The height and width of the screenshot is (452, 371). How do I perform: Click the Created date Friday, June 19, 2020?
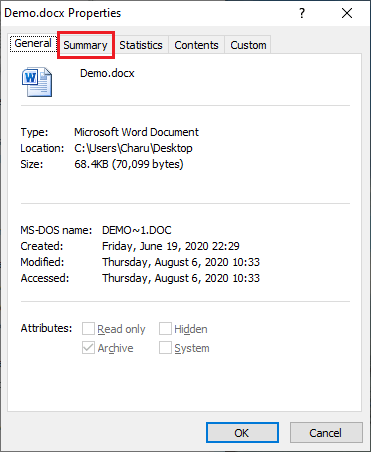171,246
